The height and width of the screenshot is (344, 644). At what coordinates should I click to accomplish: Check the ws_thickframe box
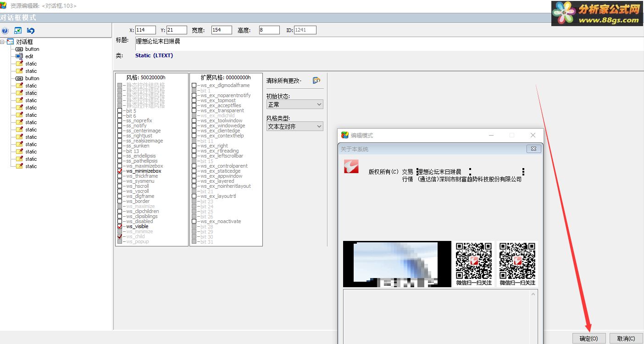(120, 176)
